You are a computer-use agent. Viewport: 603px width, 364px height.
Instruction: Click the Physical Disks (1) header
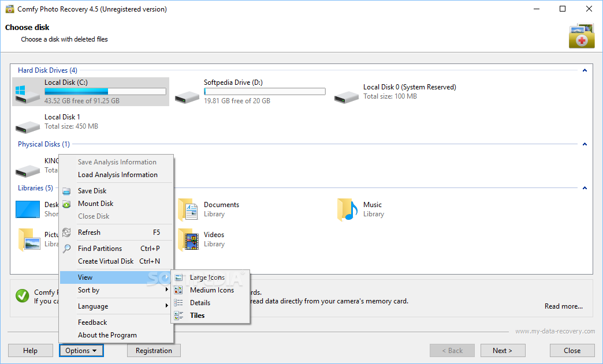click(x=44, y=144)
